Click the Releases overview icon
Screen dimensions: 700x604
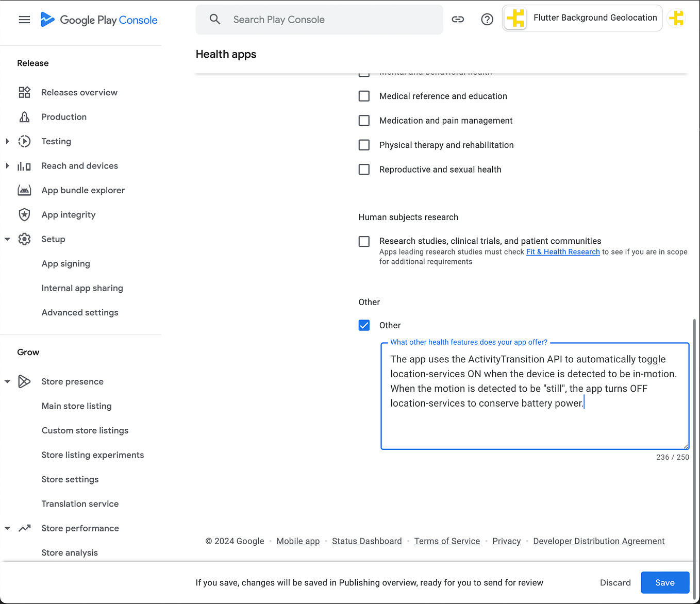point(24,92)
